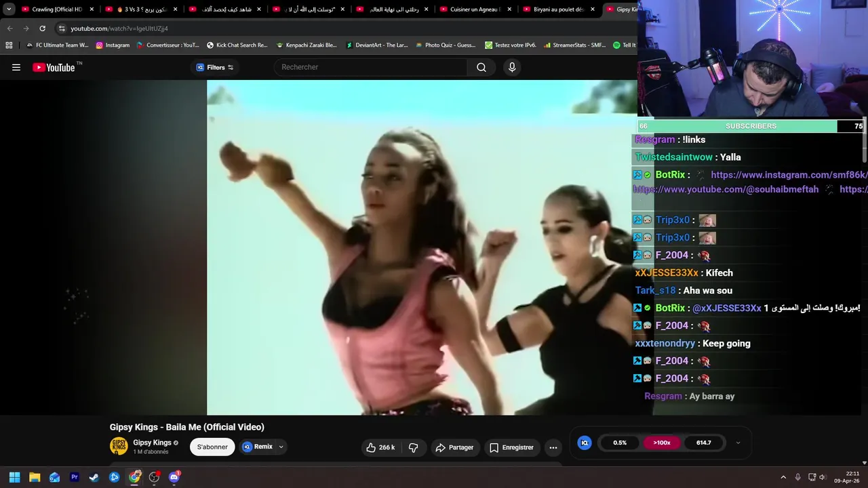Close the Biryani au poulet tab
The width and height of the screenshot is (868, 488).
pyautogui.click(x=593, y=9)
